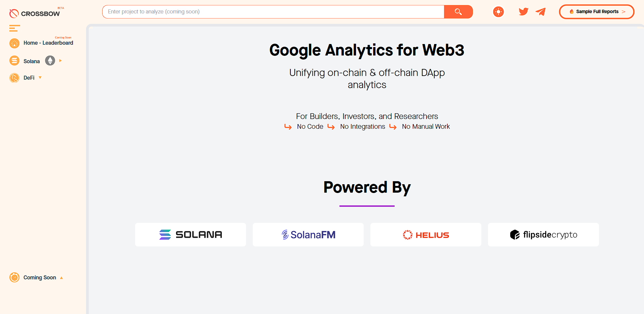The height and width of the screenshot is (314, 644).
Task: Switch chain to Ethereum via gray toggle
Action: (x=50, y=61)
